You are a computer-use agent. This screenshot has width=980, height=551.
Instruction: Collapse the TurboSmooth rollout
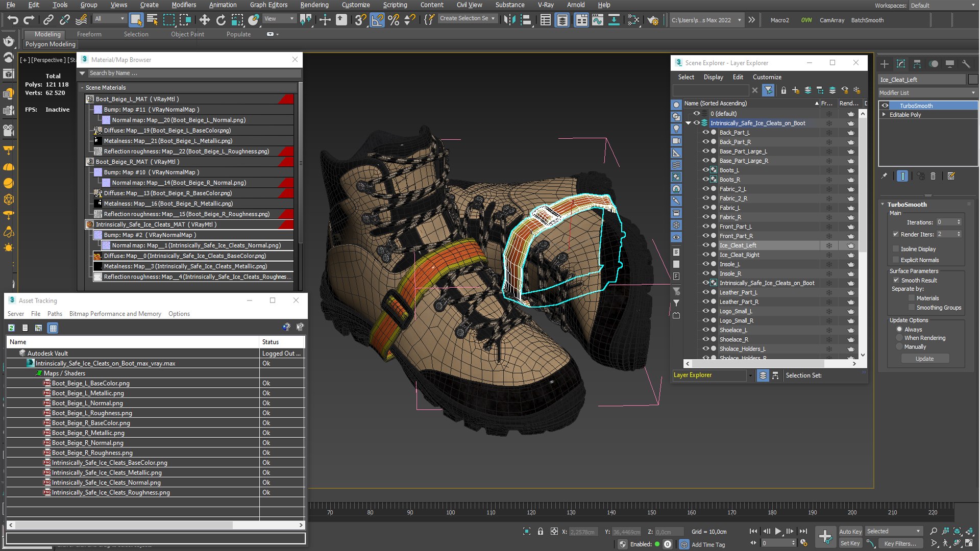883,204
